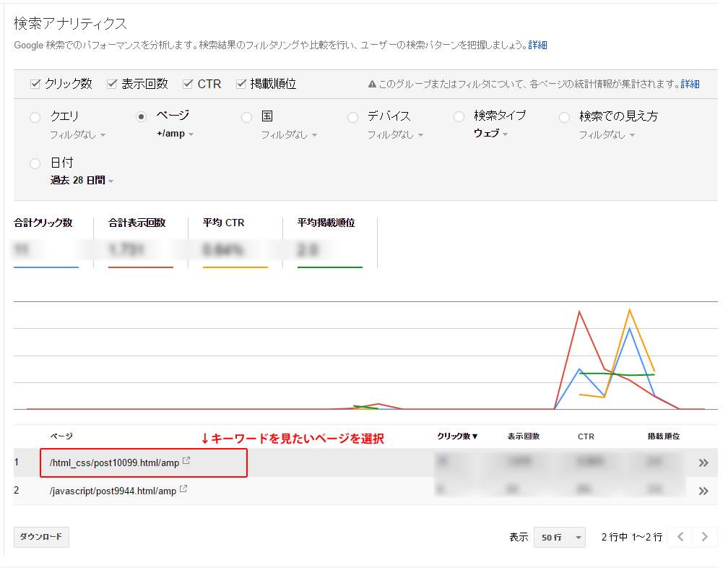728x568 pixels.
Task: Open the クエリ filter dropdown
Action: (x=78, y=134)
